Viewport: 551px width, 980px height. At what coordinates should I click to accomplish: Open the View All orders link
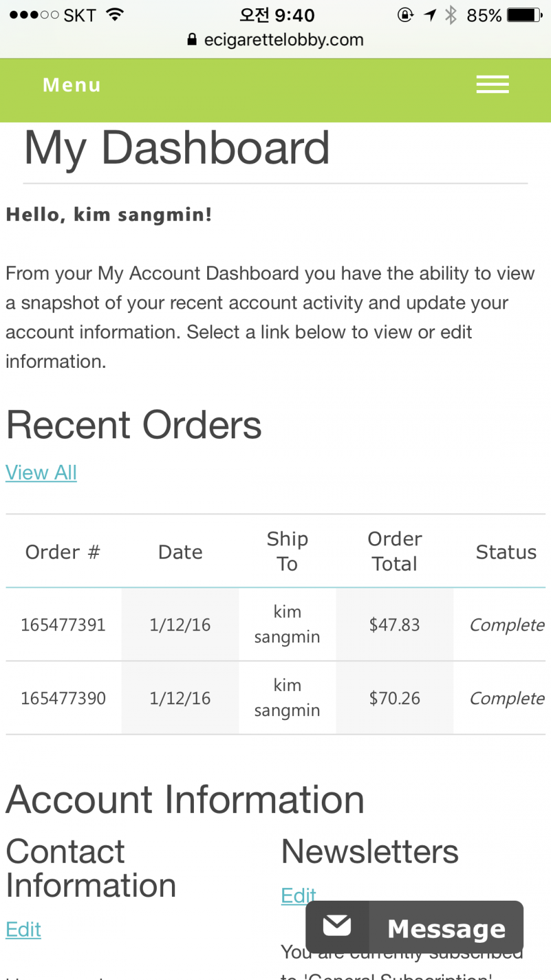tap(41, 472)
